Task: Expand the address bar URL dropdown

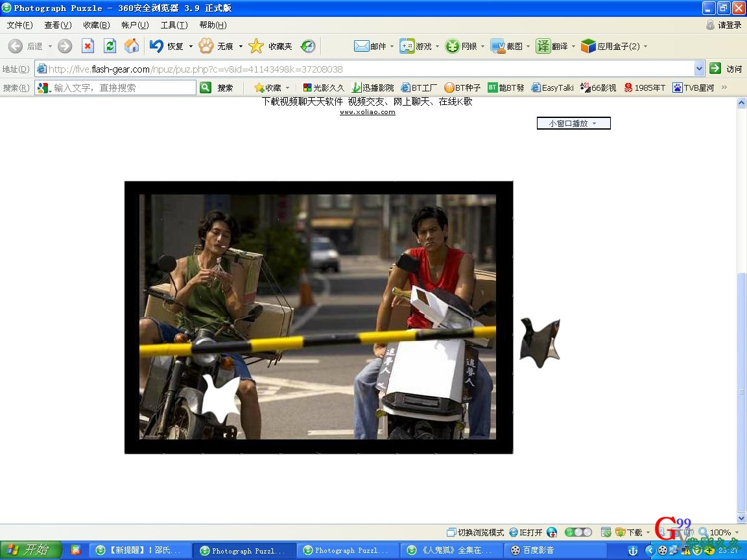Action: (x=699, y=69)
